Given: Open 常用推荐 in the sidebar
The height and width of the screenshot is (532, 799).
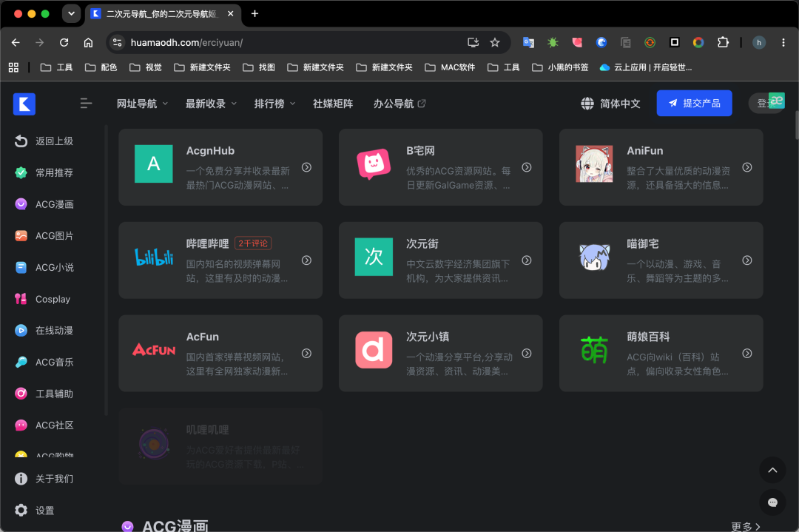Looking at the screenshot, I should pyautogui.click(x=45, y=172).
